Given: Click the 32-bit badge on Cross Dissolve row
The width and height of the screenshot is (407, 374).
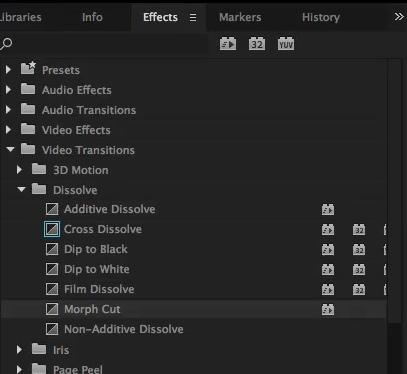Looking at the screenshot, I should click(x=359, y=229).
